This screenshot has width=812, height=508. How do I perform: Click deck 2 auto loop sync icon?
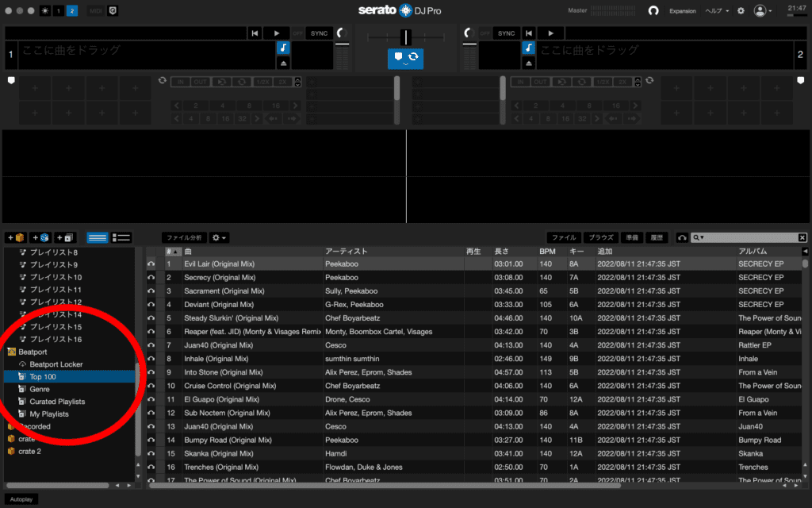(x=649, y=80)
